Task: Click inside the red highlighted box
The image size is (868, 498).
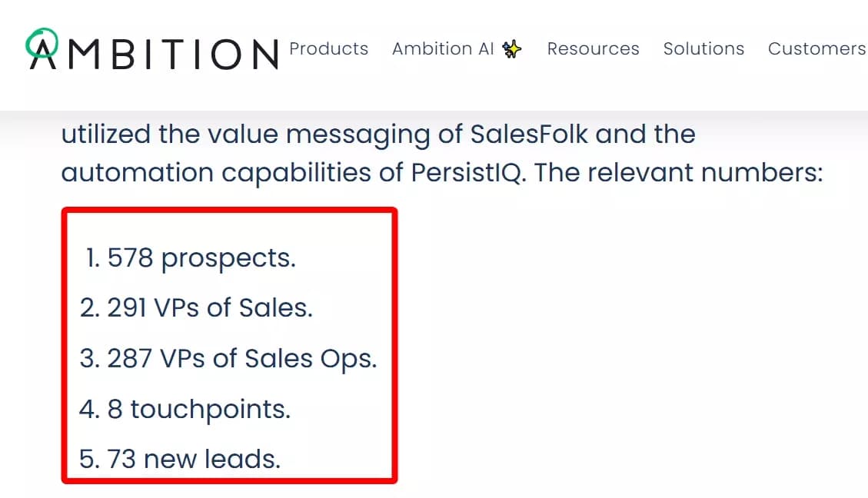Action: tap(231, 344)
